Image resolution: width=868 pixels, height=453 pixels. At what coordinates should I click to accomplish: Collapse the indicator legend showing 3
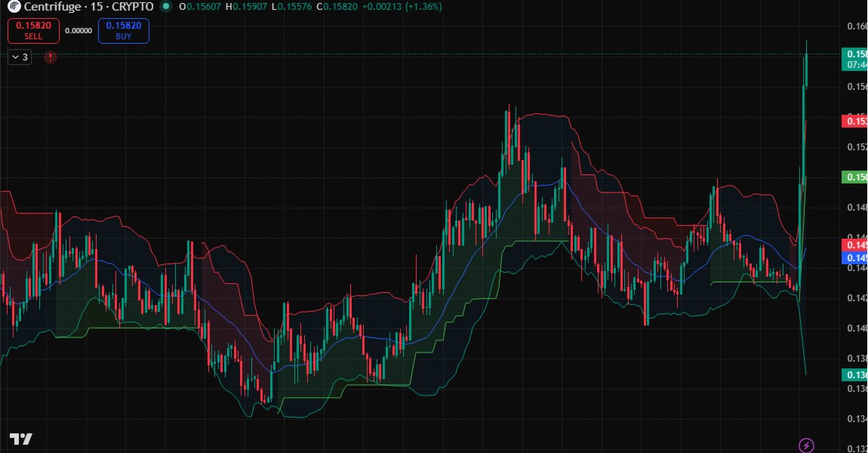click(20, 57)
